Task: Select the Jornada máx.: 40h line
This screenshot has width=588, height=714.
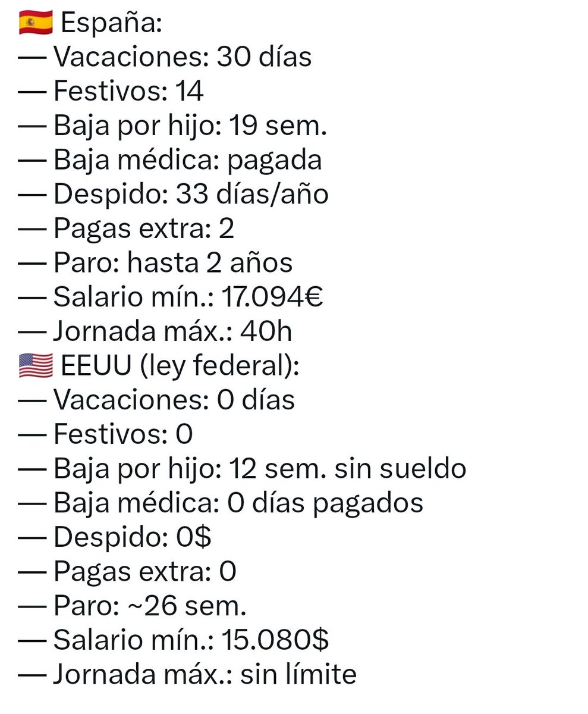Action: pyautogui.click(x=156, y=332)
